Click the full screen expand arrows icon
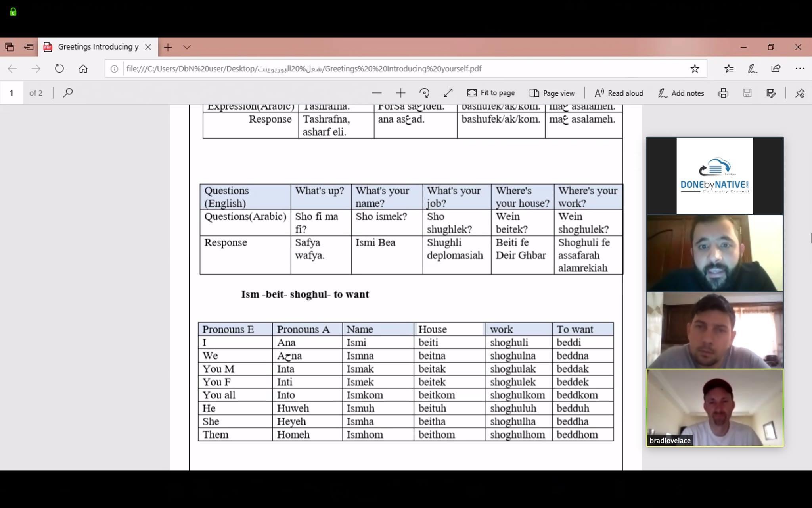This screenshot has width=812, height=508. (448, 93)
